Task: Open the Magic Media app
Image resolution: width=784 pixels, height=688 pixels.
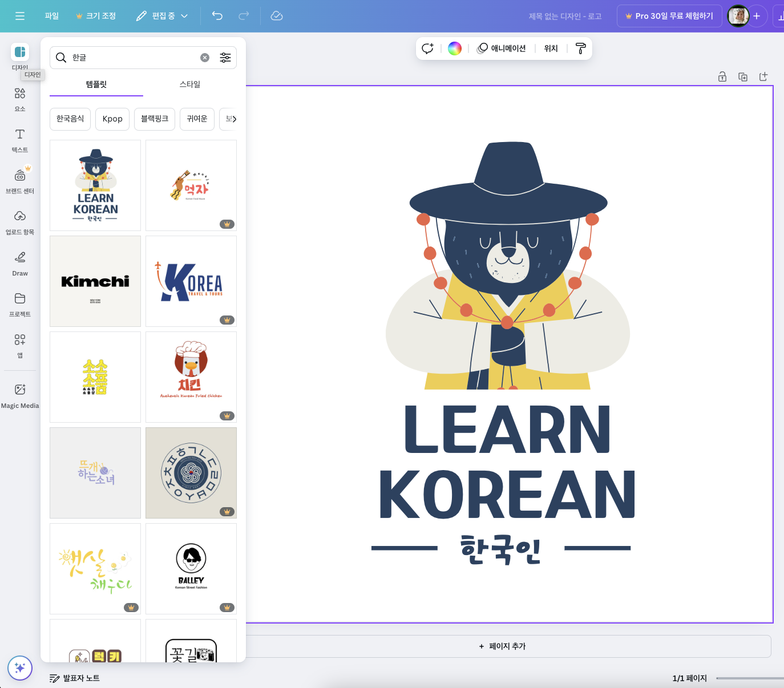Action: click(20, 396)
